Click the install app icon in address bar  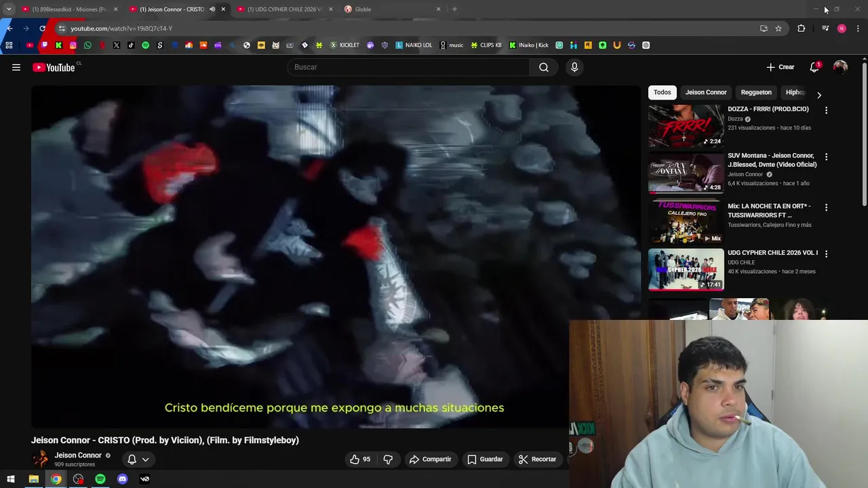[x=764, y=28]
